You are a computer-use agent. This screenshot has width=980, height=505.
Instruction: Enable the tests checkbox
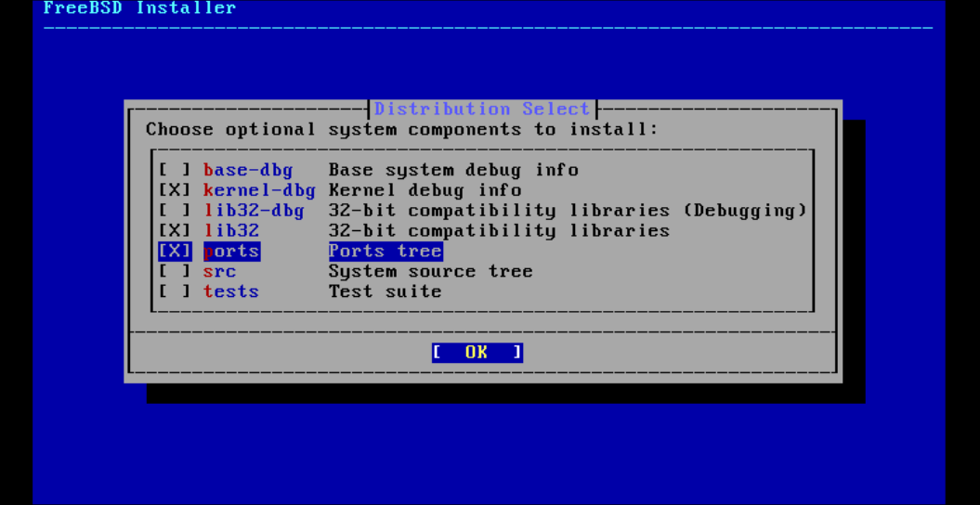175,291
